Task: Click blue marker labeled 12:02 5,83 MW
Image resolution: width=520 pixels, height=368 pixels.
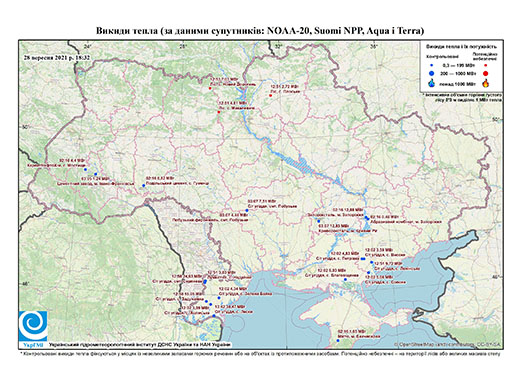Action: tap(345, 279)
